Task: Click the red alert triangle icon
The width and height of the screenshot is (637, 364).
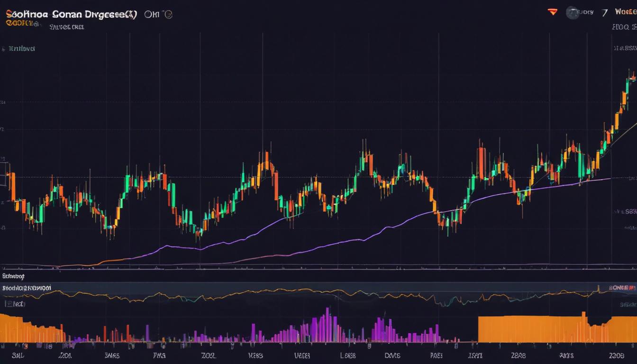Action: (x=552, y=11)
